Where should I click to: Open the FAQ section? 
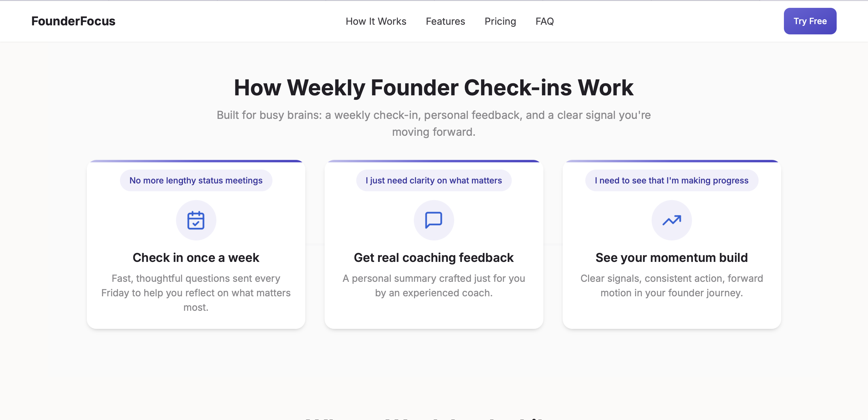pyautogui.click(x=545, y=21)
